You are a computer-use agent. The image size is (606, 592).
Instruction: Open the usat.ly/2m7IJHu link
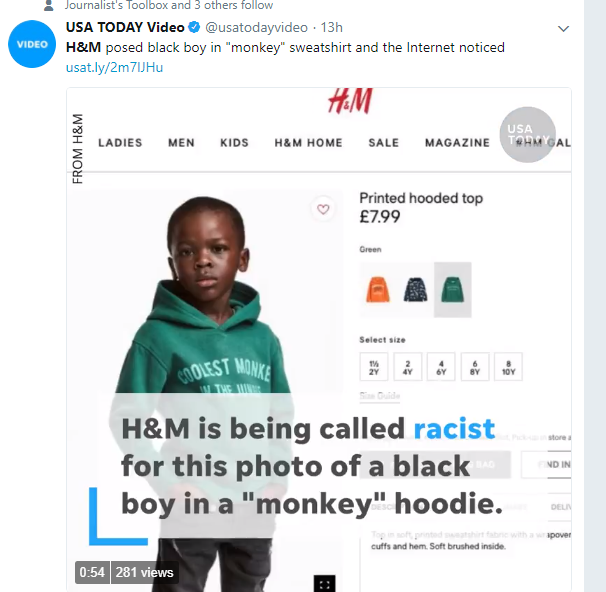tap(114, 67)
